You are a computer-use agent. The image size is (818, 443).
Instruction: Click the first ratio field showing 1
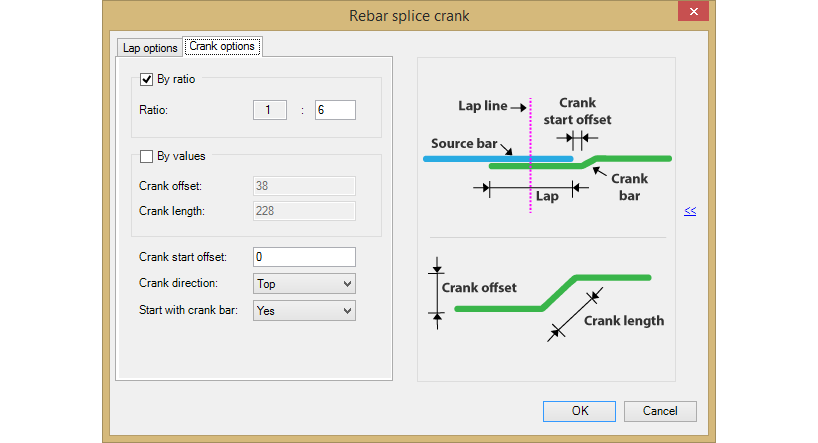pyautogui.click(x=270, y=110)
